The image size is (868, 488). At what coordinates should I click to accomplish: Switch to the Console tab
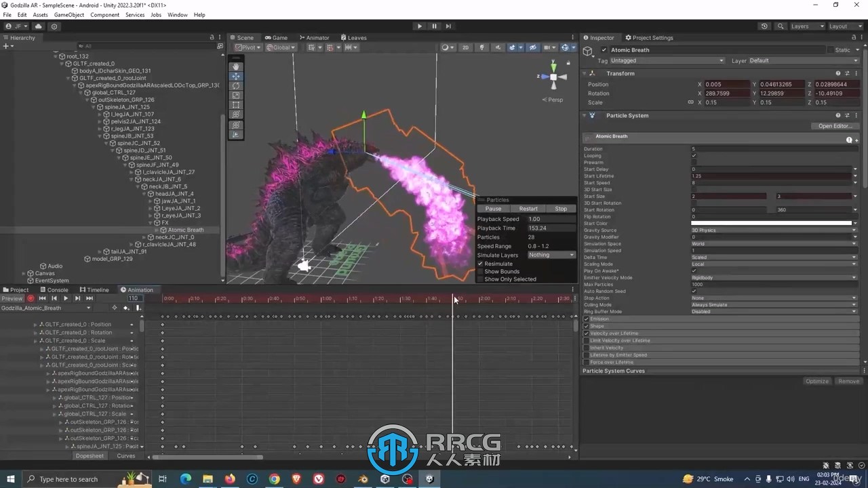click(54, 290)
